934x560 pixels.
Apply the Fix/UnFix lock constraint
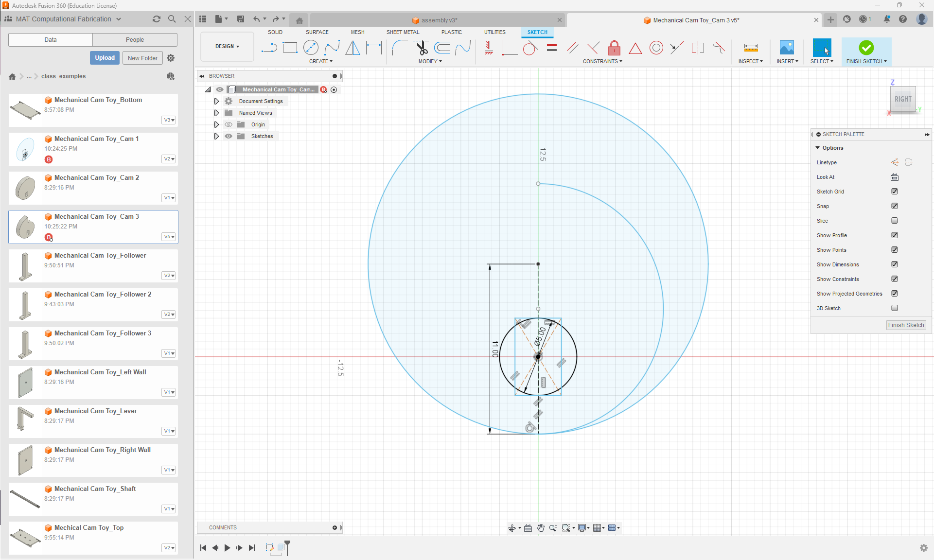[x=614, y=48]
